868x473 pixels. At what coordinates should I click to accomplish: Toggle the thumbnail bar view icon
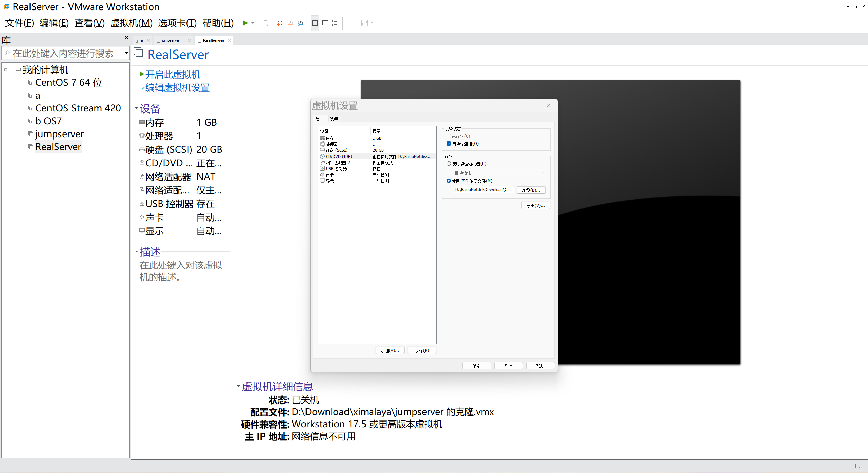coord(325,23)
